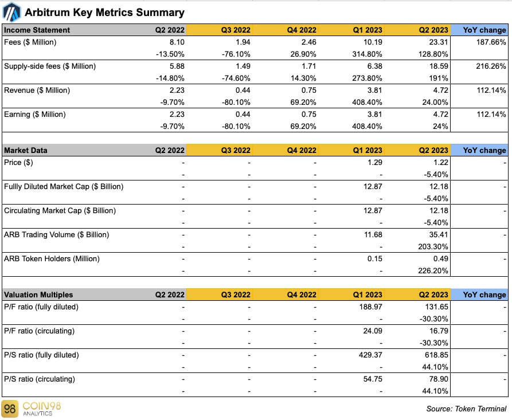Click the Arbitrum Key Metrics Summary title

(104, 13)
